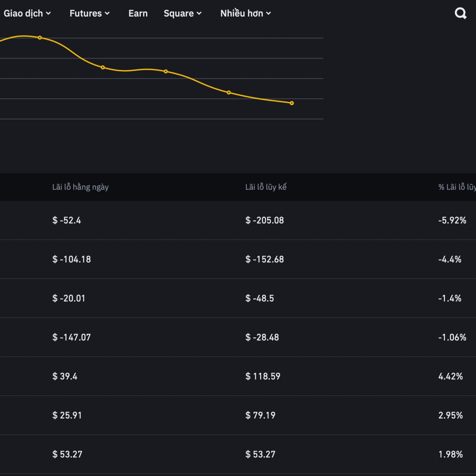Viewport: 476px width, 476px height.
Task: Select the third chart data point from the left
Action: [x=166, y=71]
